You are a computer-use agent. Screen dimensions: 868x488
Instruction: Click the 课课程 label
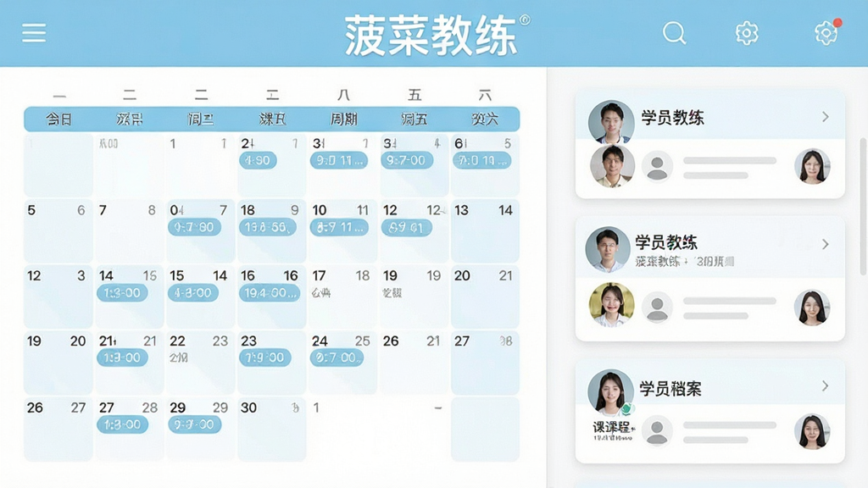[614, 427]
